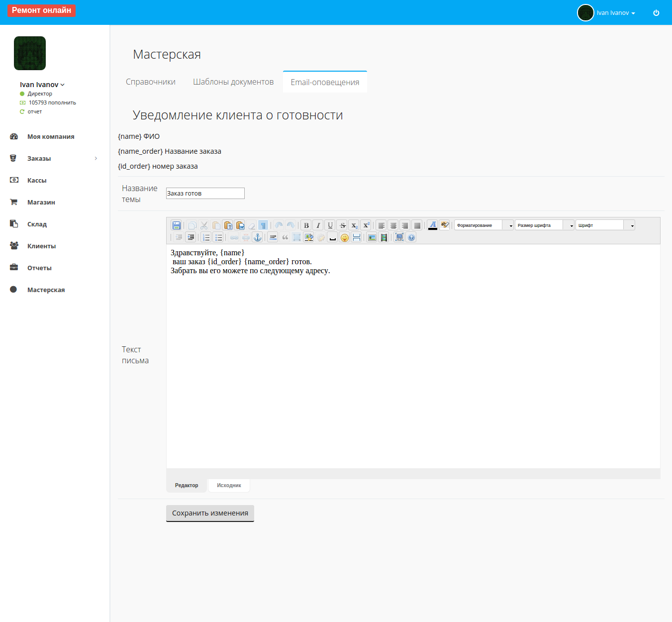672x622 pixels.
Task: Open Мастерская in sidebar menu
Action: 46,290
